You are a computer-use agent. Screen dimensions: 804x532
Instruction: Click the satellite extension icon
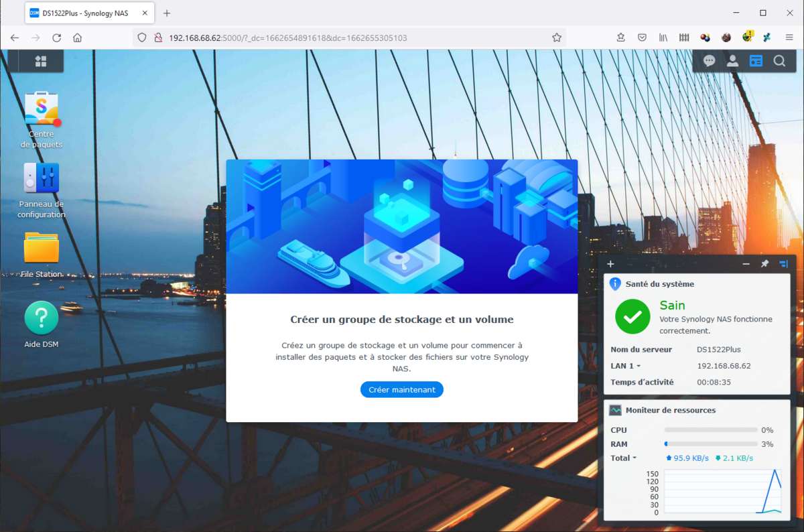767,38
